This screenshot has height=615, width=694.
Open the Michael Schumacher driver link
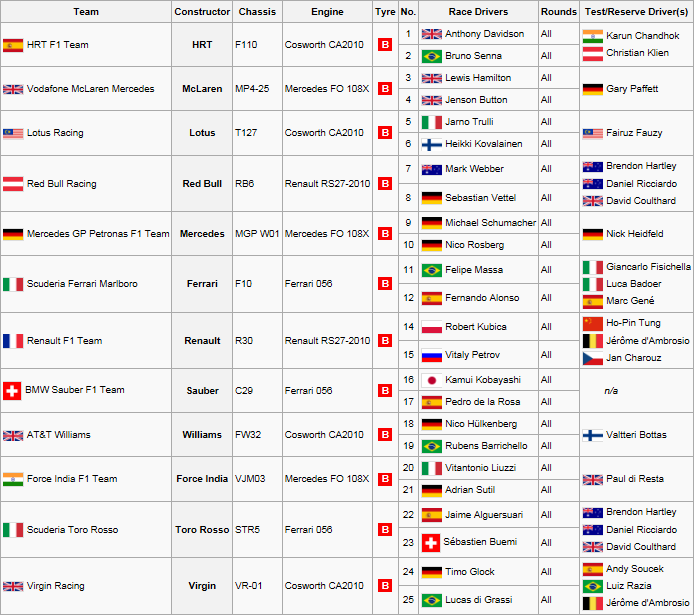point(490,223)
